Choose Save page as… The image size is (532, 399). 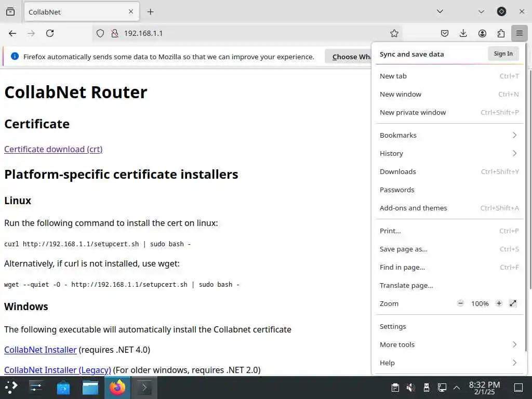[449, 249]
